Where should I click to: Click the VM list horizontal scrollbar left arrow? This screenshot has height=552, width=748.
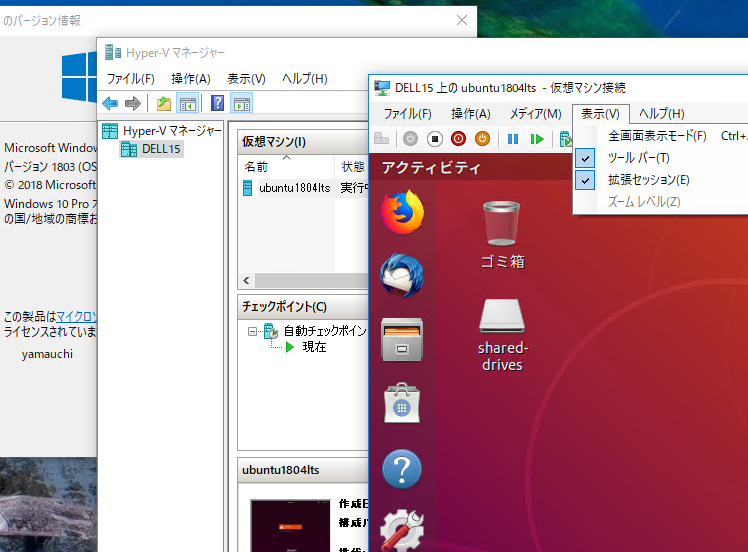point(247,281)
